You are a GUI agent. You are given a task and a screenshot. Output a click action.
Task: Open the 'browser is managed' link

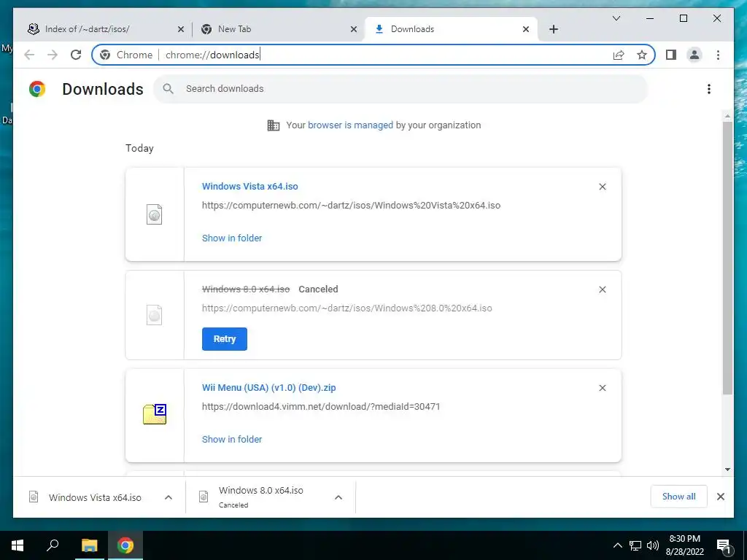[x=350, y=125]
